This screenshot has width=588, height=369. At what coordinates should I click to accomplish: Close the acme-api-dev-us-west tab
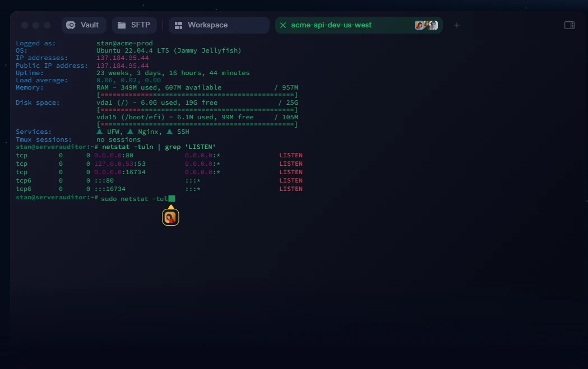click(283, 25)
